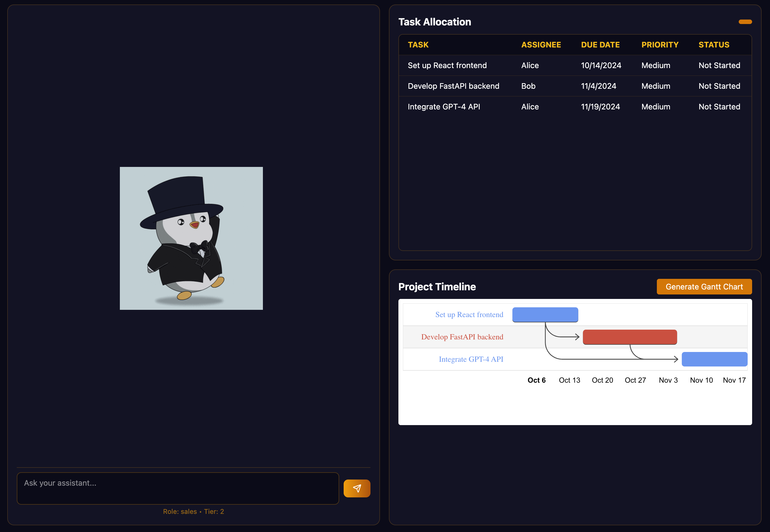Screen dimensions: 770x532
Task: Click the Oct 6 timeline date label
Action: [x=536, y=380]
